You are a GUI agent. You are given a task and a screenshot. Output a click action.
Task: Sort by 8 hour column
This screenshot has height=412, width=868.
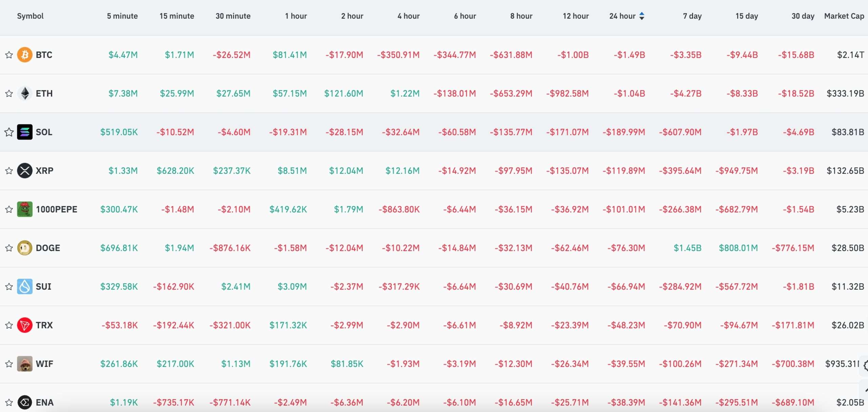click(521, 16)
